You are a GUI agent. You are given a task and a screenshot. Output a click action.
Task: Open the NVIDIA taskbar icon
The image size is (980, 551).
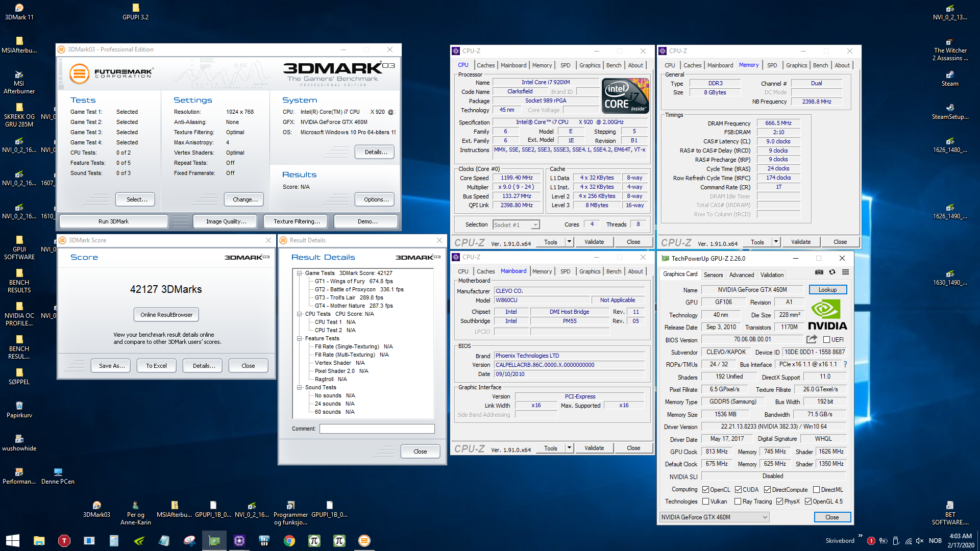139,541
